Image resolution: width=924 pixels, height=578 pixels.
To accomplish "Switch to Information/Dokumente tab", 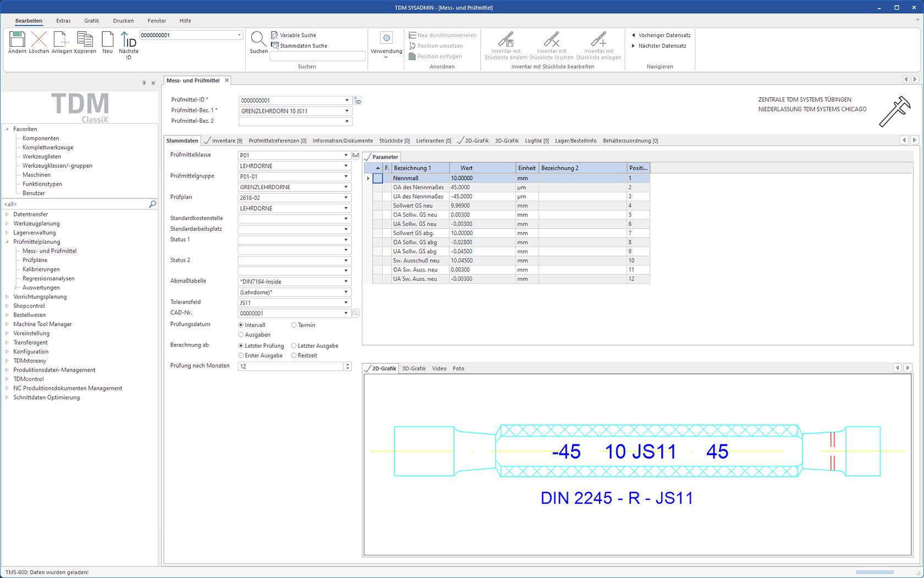I will click(343, 141).
